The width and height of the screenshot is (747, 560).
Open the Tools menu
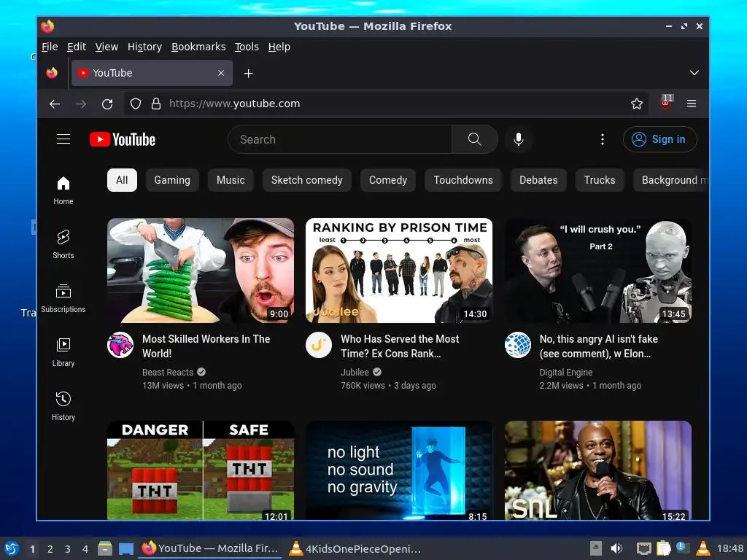(x=247, y=47)
